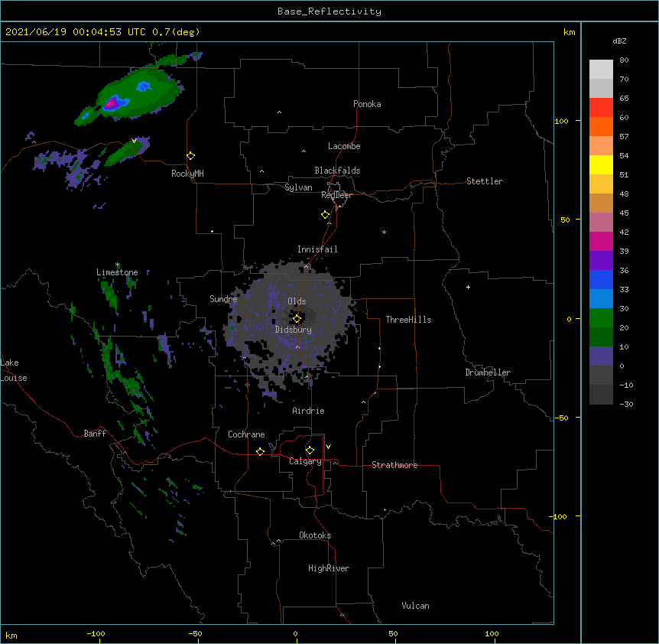The height and width of the screenshot is (644, 659).
Task: Select the RockyMH label
Action: (187, 174)
